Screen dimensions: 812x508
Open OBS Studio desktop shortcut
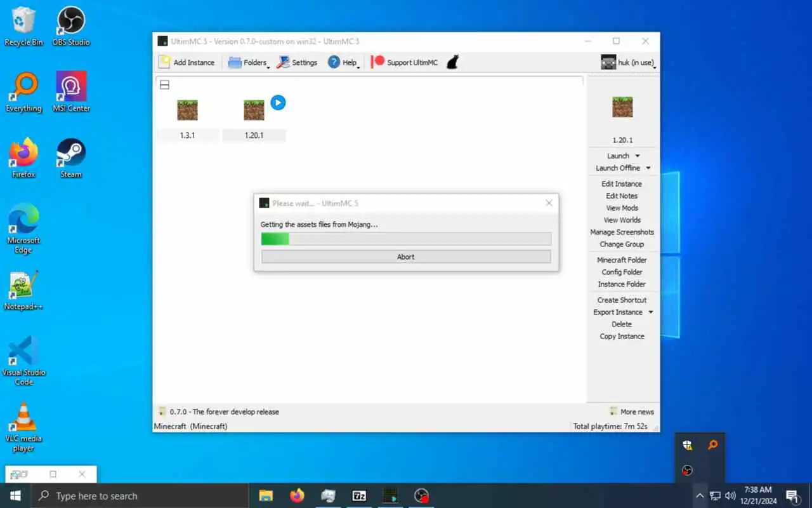coord(71,27)
